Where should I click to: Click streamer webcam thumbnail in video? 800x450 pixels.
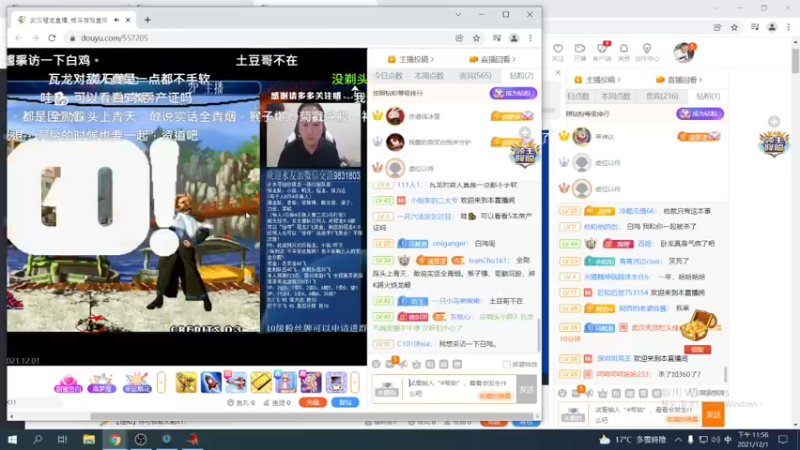pyautogui.click(x=313, y=136)
